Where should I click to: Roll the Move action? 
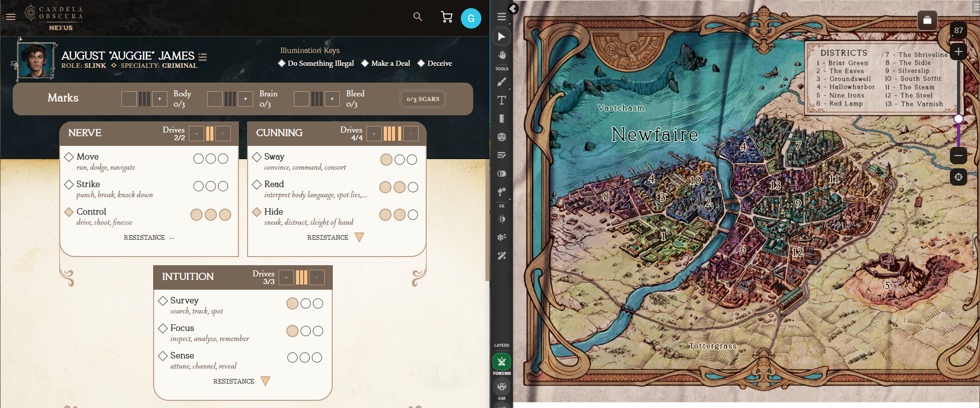click(x=87, y=157)
